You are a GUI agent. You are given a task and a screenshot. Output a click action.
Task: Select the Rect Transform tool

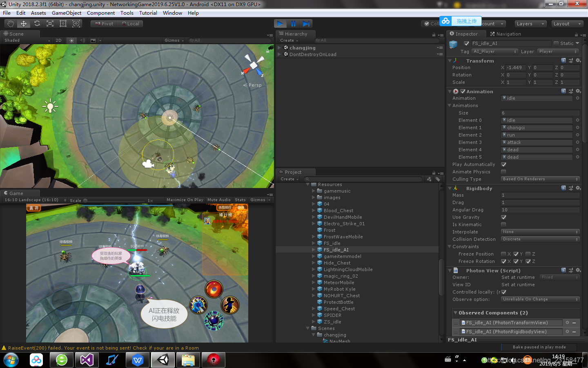tap(63, 24)
